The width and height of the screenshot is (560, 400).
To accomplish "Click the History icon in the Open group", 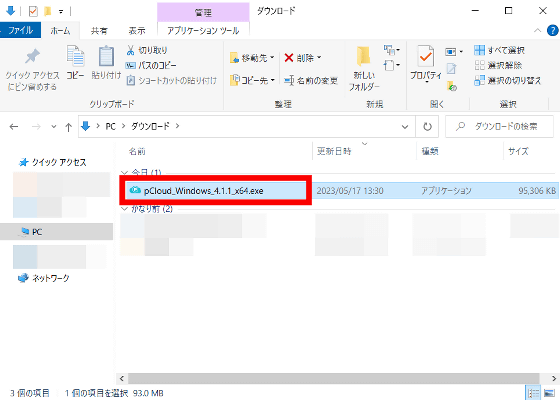I will click(x=451, y=86).
